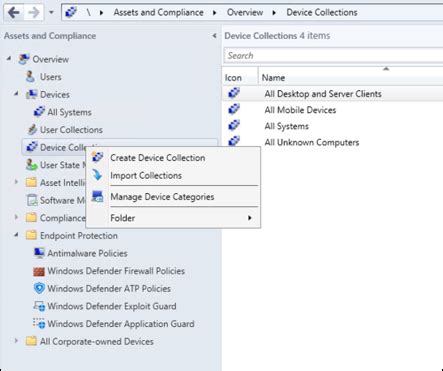Collapse the Assets and Compliance pane
The image size is (443, 371).
click(x=214, y=36)
